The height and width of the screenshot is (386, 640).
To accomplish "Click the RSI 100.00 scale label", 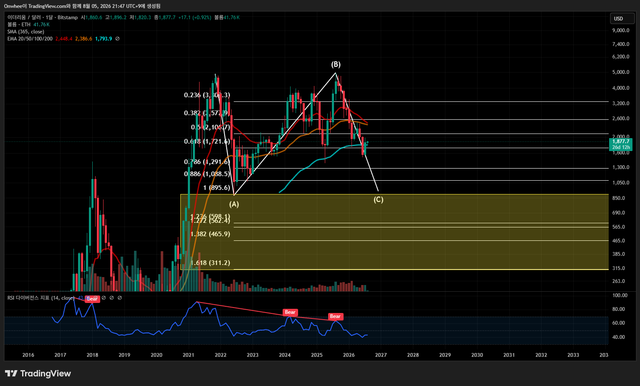I will 620,295.
